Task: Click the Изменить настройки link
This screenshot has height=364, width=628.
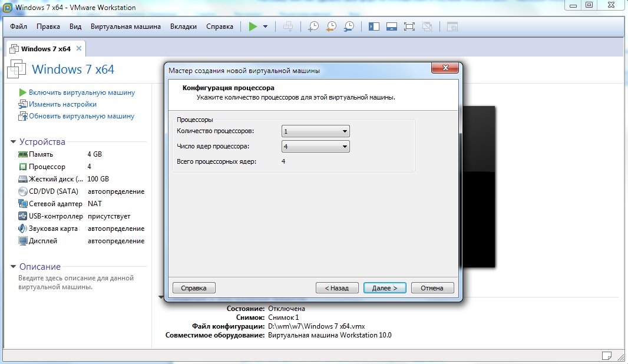Action: pos(62,104)
